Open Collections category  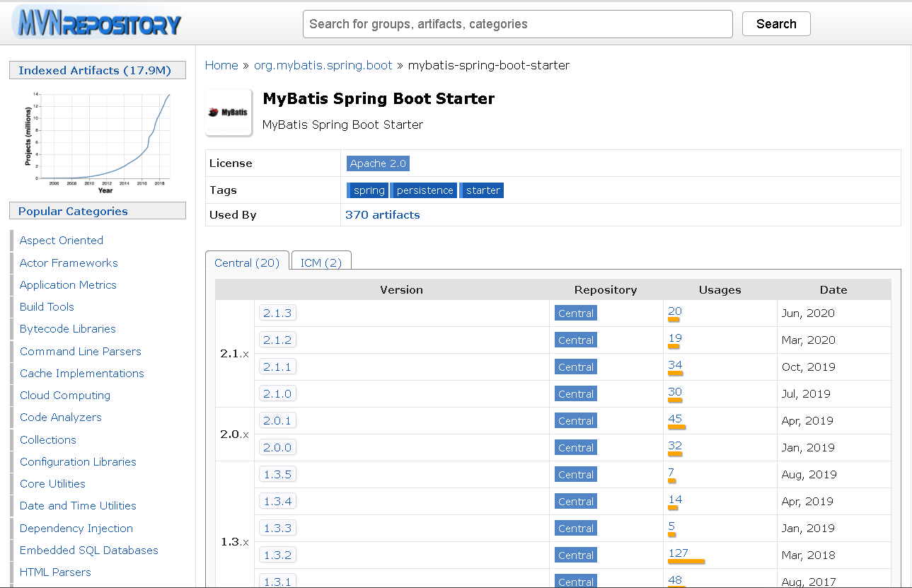(x=48, y=439)
